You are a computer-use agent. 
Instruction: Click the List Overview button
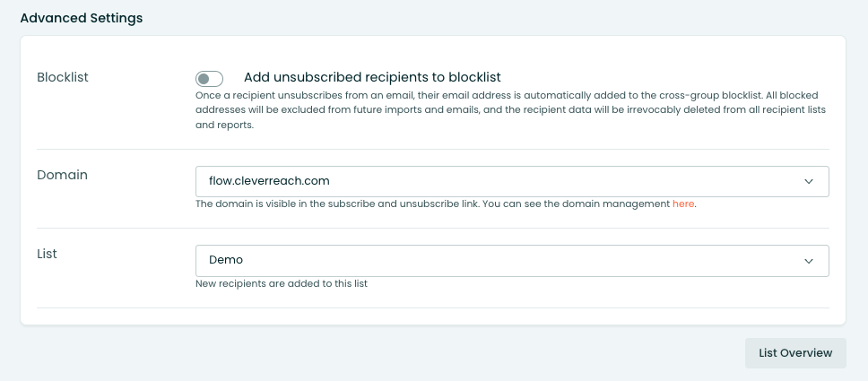tap(795, 352)
